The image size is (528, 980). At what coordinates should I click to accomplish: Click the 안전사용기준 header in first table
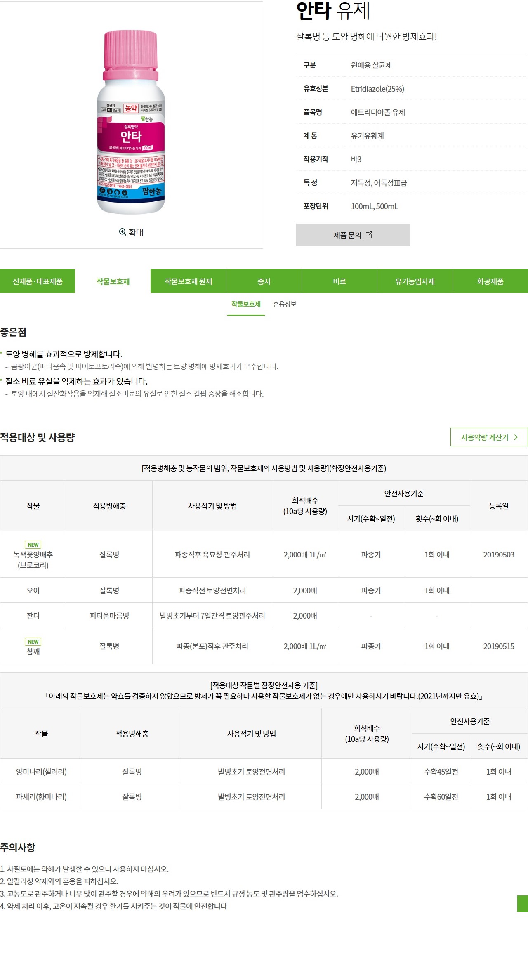pyautogui.click(x=404, y=494)
